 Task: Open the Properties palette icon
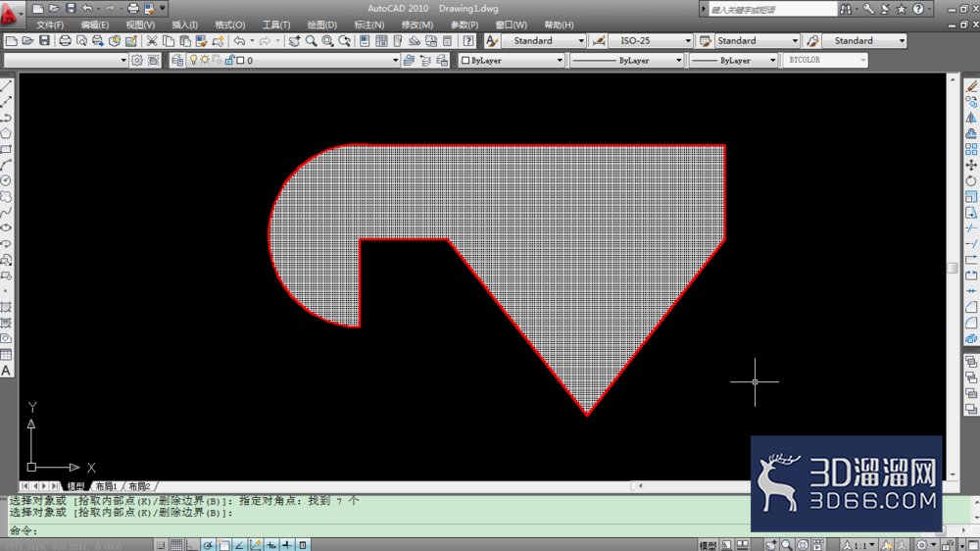coord(365,40)
